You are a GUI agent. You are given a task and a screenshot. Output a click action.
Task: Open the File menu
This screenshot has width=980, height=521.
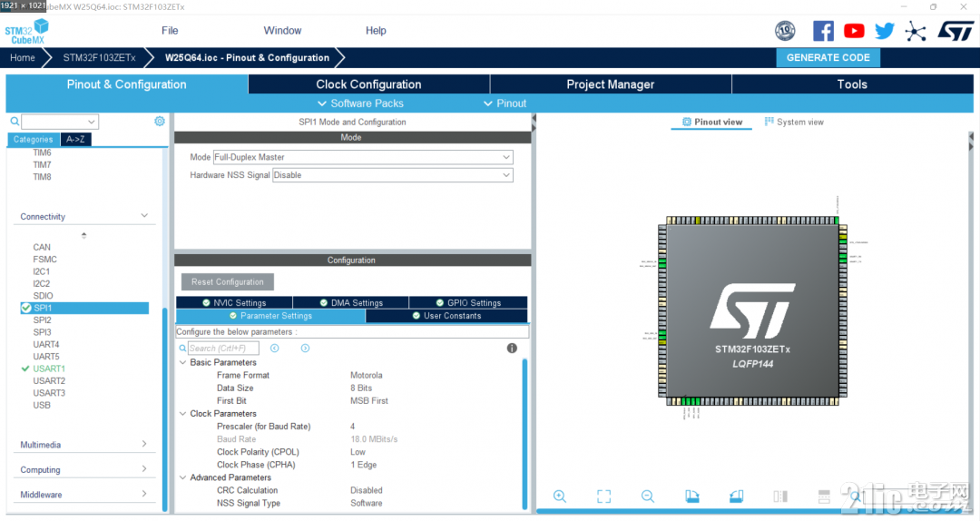170,31
